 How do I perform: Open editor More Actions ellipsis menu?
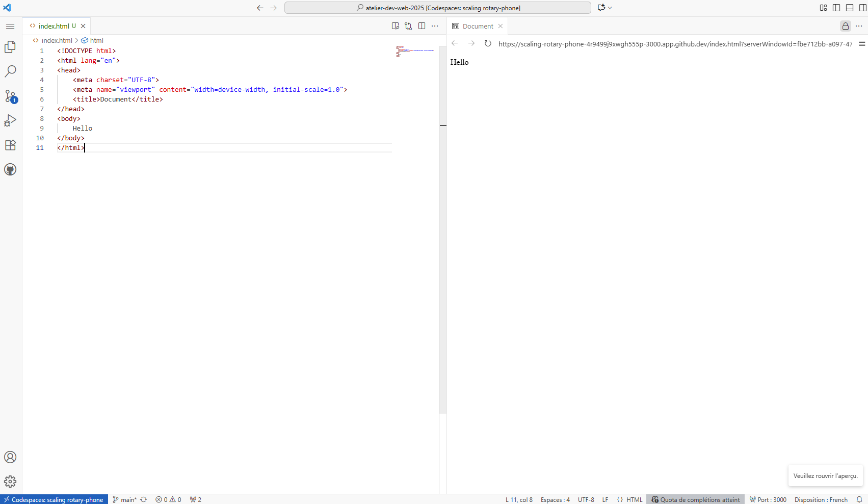[x=435, y=26]
